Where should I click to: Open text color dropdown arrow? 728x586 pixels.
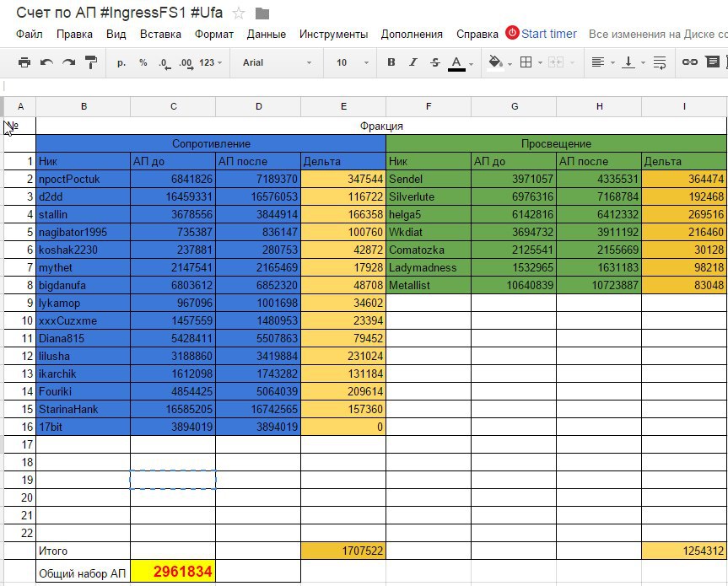pos(472,63)
